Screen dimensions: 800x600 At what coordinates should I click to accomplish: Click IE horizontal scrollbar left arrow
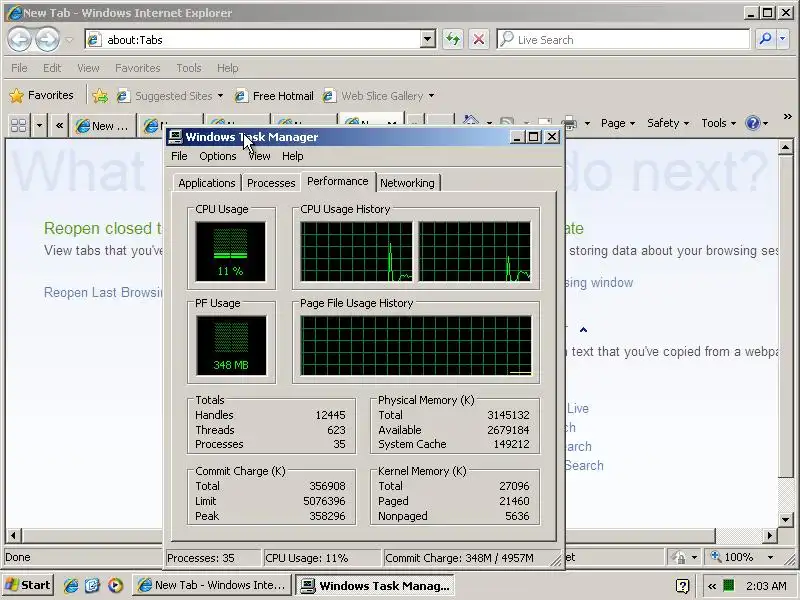click(13, 535)
